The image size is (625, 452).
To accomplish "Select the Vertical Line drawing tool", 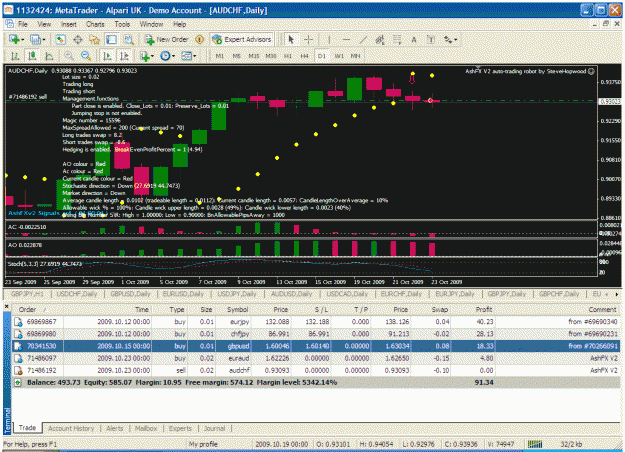I will pos(329,39).
